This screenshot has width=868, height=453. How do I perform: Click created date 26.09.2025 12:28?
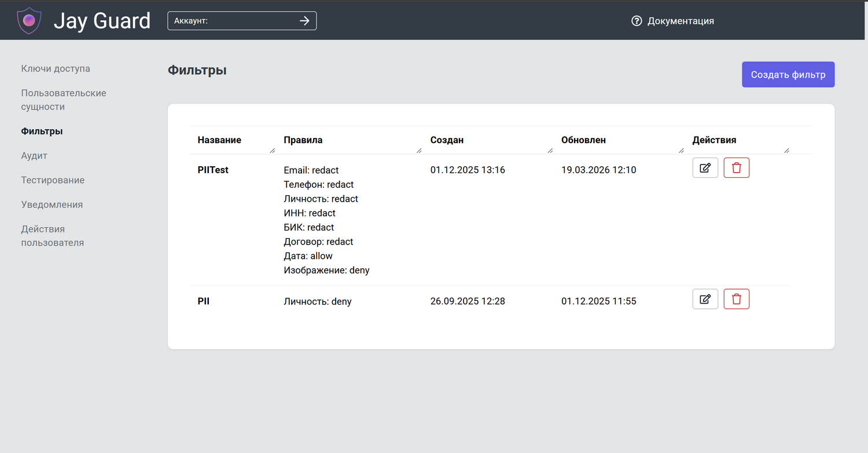468,301
